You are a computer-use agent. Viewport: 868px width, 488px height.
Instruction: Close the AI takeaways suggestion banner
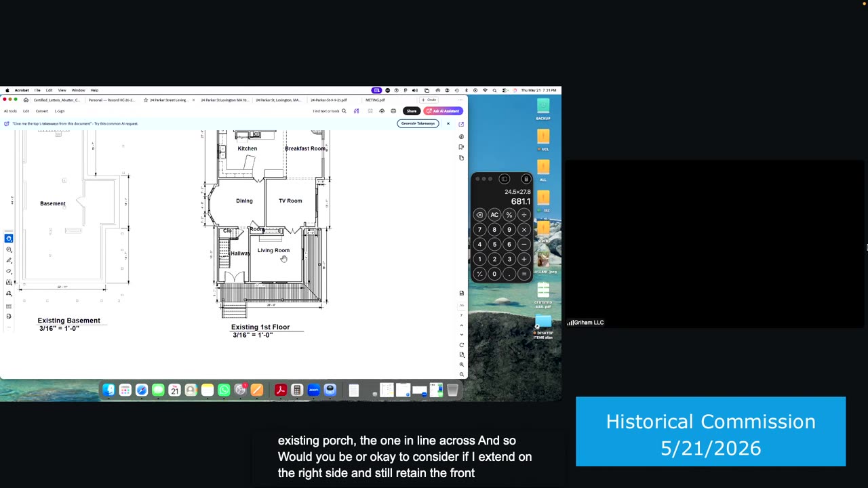(x=448, y=123)
